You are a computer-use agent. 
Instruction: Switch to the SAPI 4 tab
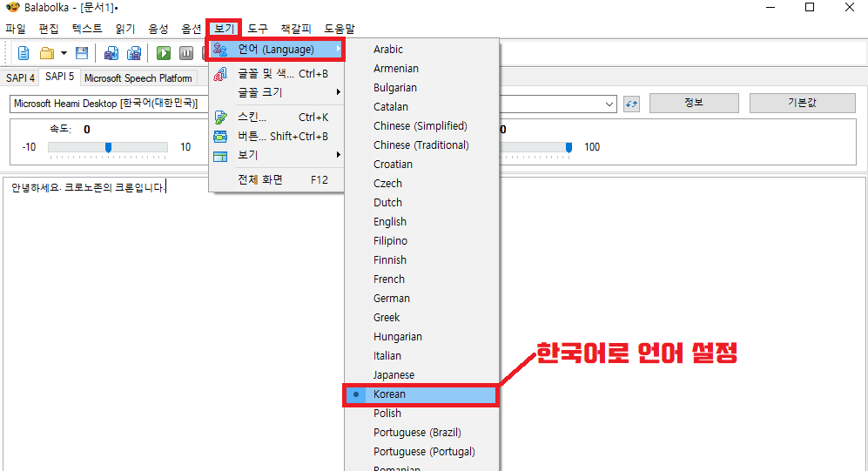(20, 77)
